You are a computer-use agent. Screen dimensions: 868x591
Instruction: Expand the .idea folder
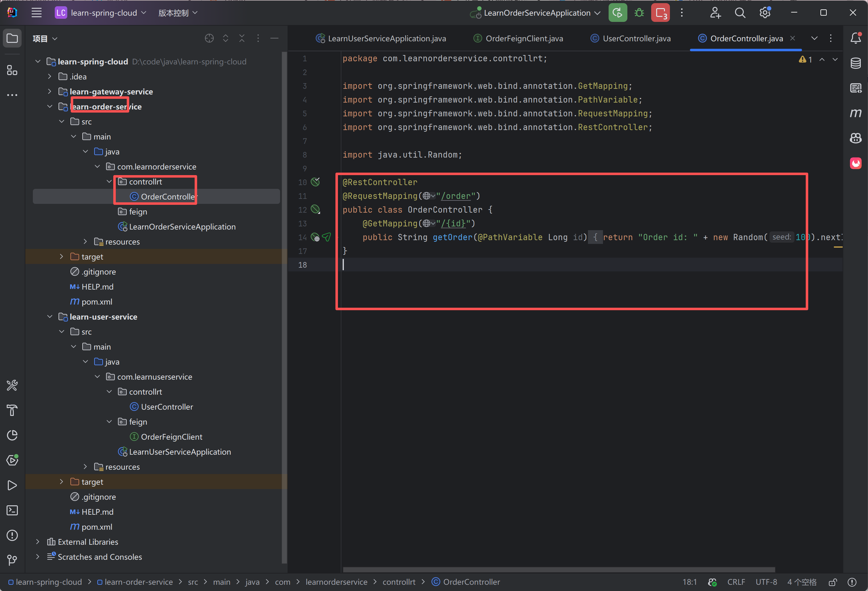click(x=50, y=77)
